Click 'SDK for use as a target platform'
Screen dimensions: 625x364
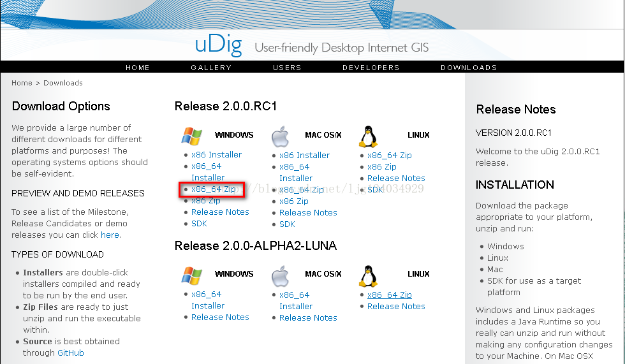click(534, 287)
